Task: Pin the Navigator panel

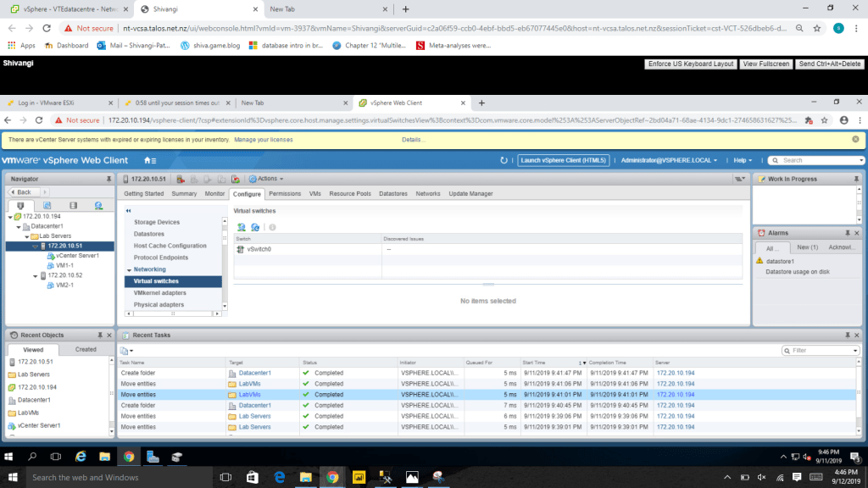Action: coord(108,179)
